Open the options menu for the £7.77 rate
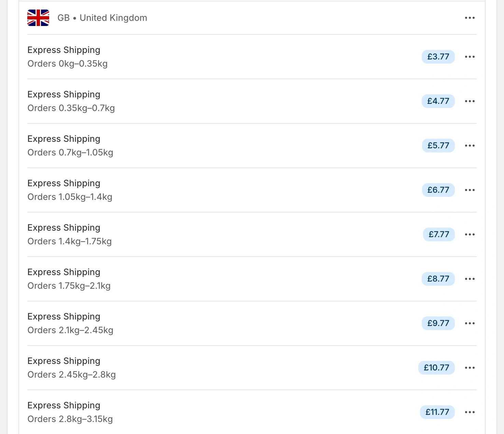The image size is (504, 434). 470,234
